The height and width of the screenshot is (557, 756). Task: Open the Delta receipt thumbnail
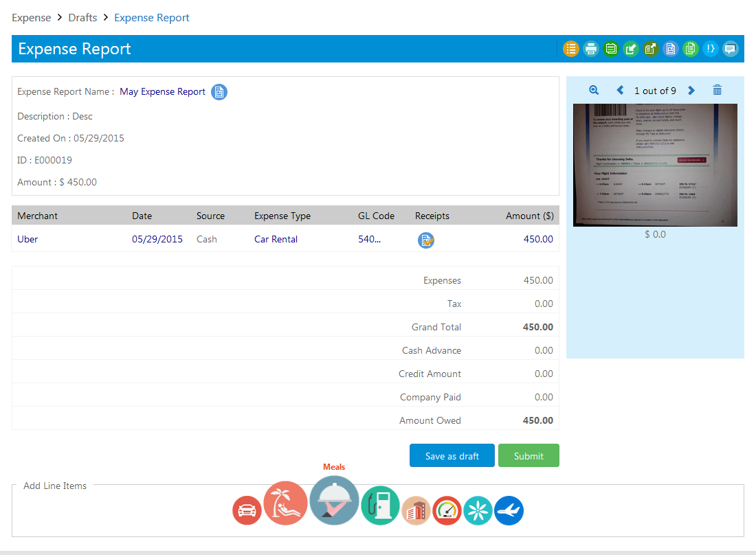pos(655,165)
